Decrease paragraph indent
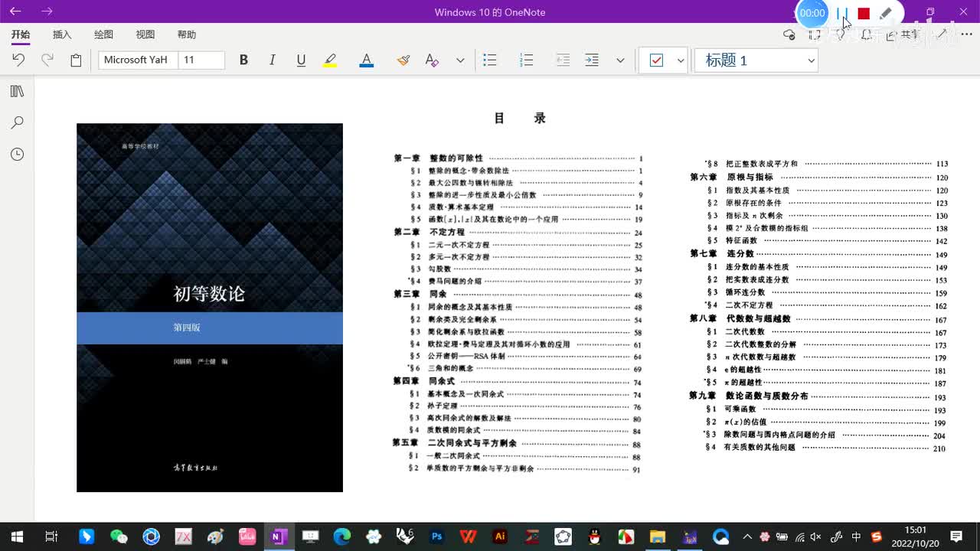The width and height of the screenshot is (980, 551). (563, 60)
